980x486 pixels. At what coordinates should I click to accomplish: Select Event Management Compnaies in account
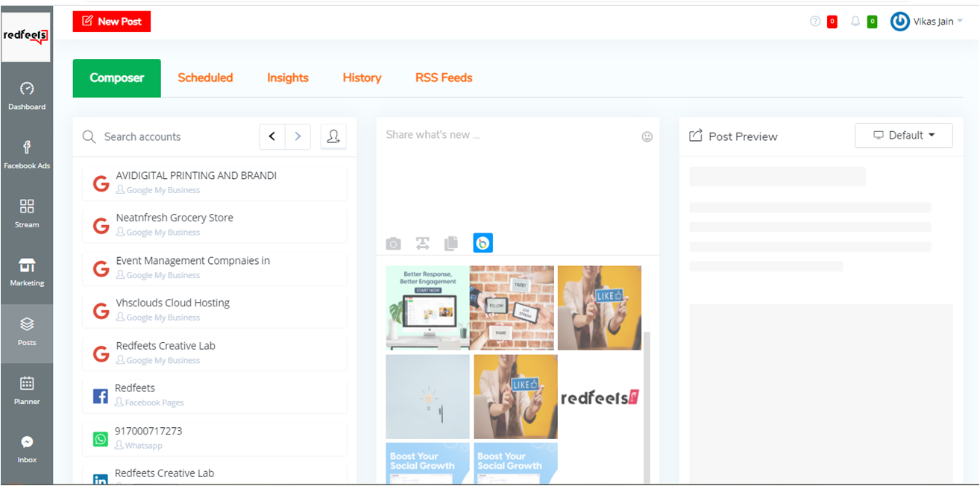(215, 268)
